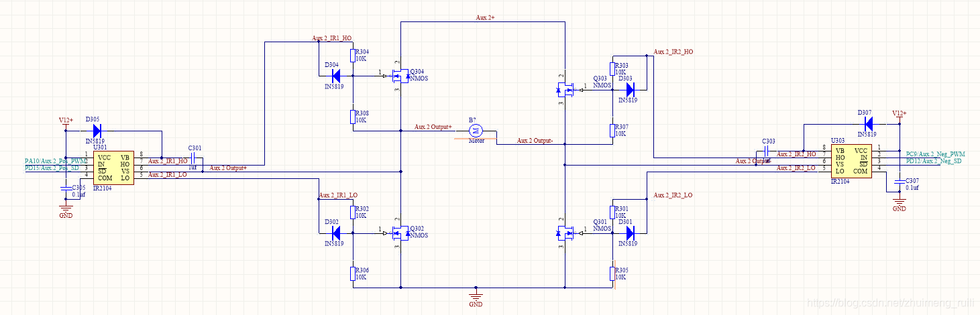Pick the C305 0.1uf capacitor symbol
Image resolution: width=980 pixels, height=315 pixels.
point(66,190)
